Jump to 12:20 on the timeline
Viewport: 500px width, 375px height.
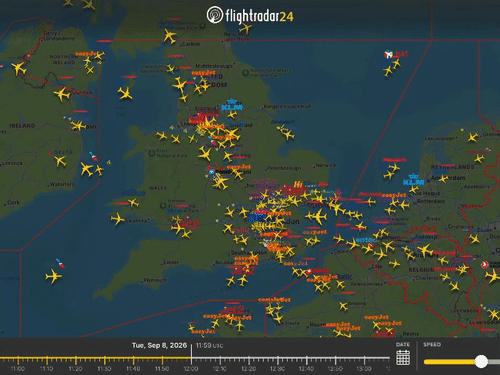pyautogui.click(x=249, y=369)
